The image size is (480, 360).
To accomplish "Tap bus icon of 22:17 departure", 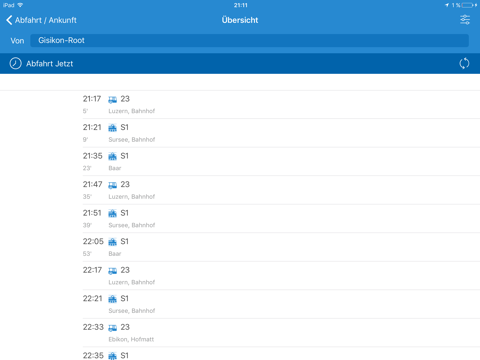I will (x=113, y=271).
